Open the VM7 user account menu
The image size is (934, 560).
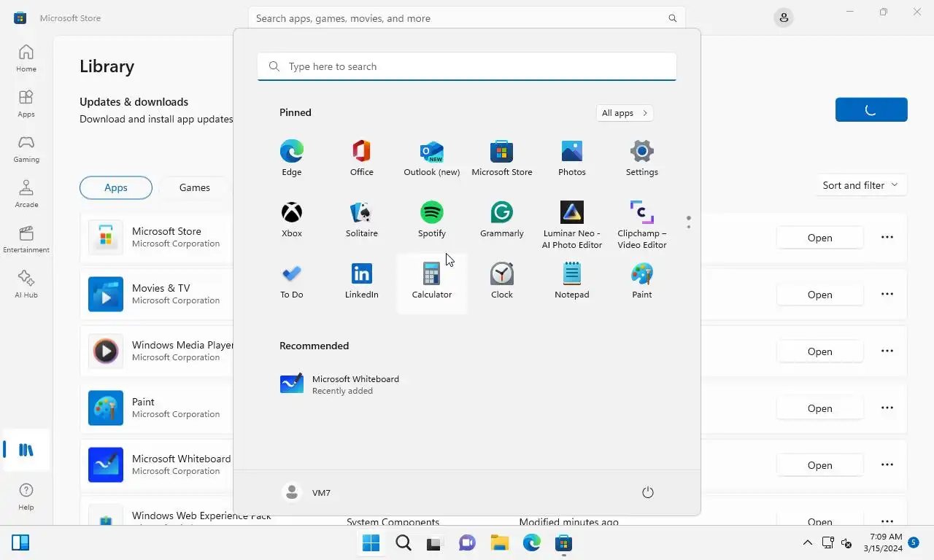point(307,493)
